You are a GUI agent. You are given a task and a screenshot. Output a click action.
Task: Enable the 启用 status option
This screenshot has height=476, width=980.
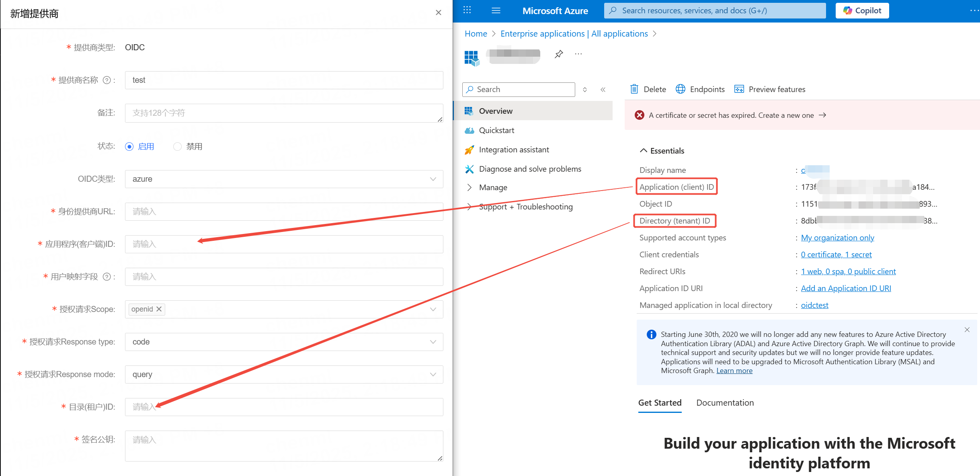coord(129,146)
